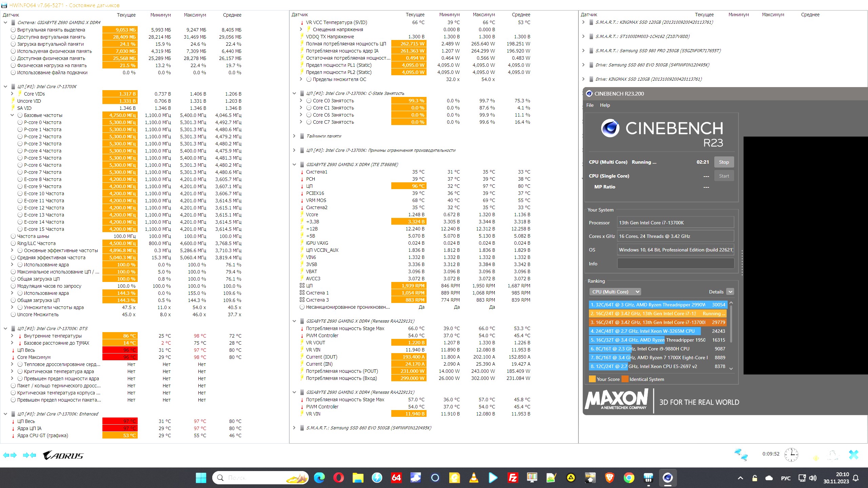
Task: Open FileZilla from the taskbar
Action: 513,478
